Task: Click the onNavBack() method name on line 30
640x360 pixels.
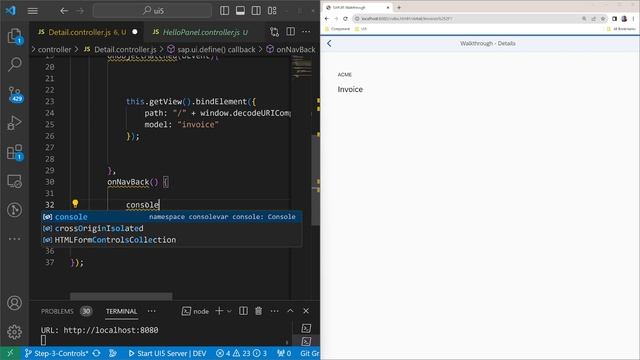Action: coord(133,182)
